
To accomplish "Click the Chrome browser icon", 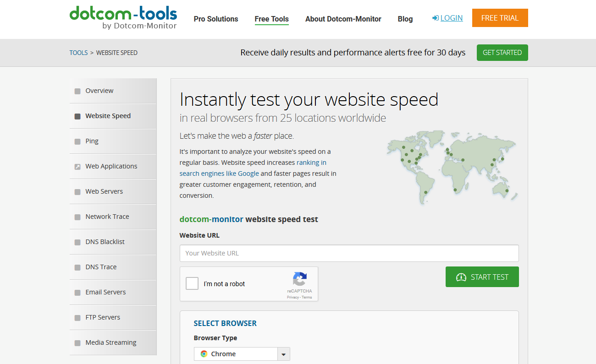I will point(204,354).
